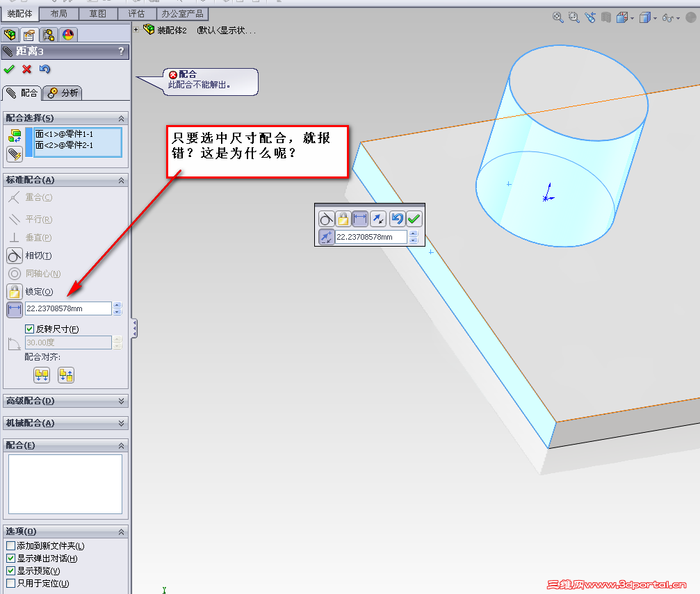
Task: Switch to the 评估 ribbon tab
Action: point(136,13)
